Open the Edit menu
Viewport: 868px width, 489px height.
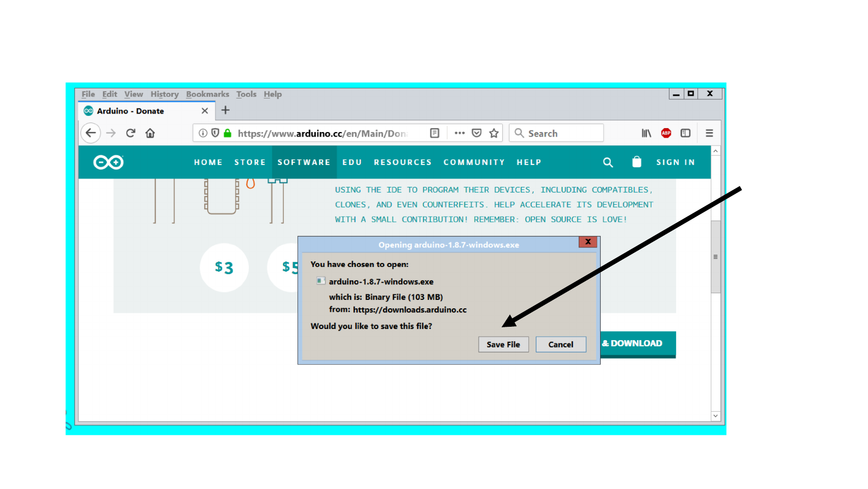coord(110,94)
